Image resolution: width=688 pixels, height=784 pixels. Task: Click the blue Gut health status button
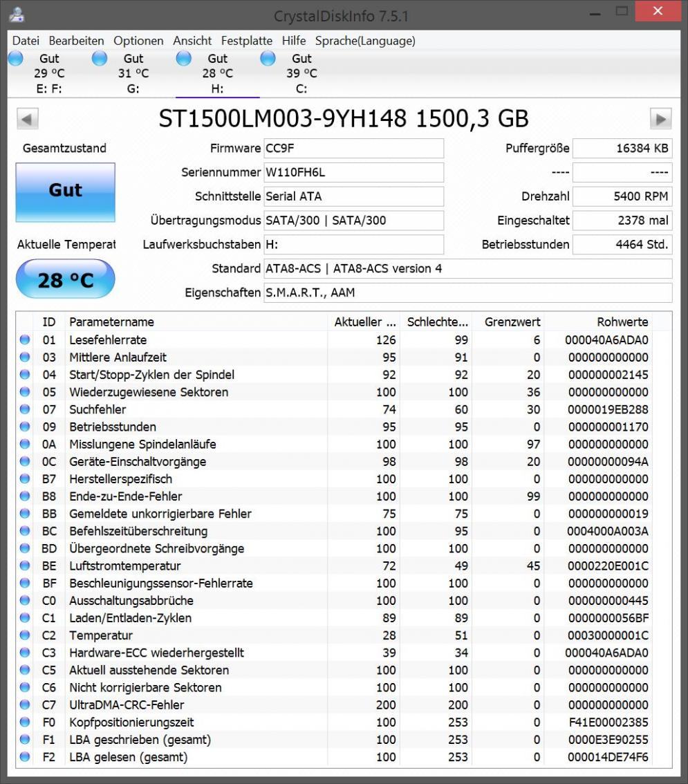(x=66, y=192)
